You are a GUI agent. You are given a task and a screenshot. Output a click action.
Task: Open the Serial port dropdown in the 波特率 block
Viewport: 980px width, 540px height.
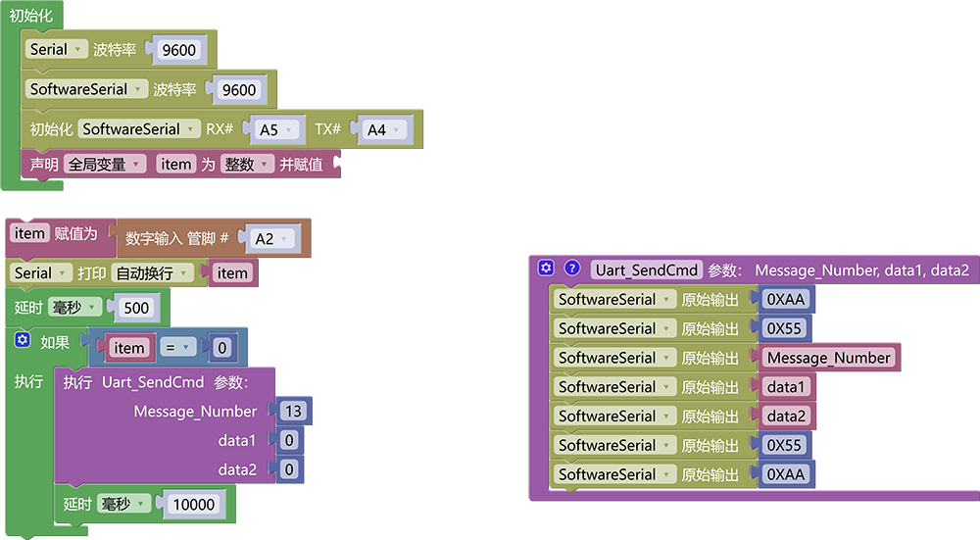click(56, 49)
